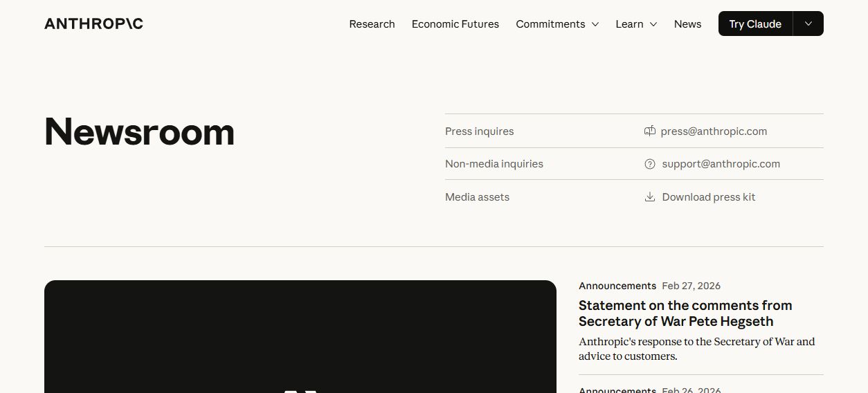Open support@anthropic.com link
This screenshot has height=393, width=868.
click(x=721, y=164)
